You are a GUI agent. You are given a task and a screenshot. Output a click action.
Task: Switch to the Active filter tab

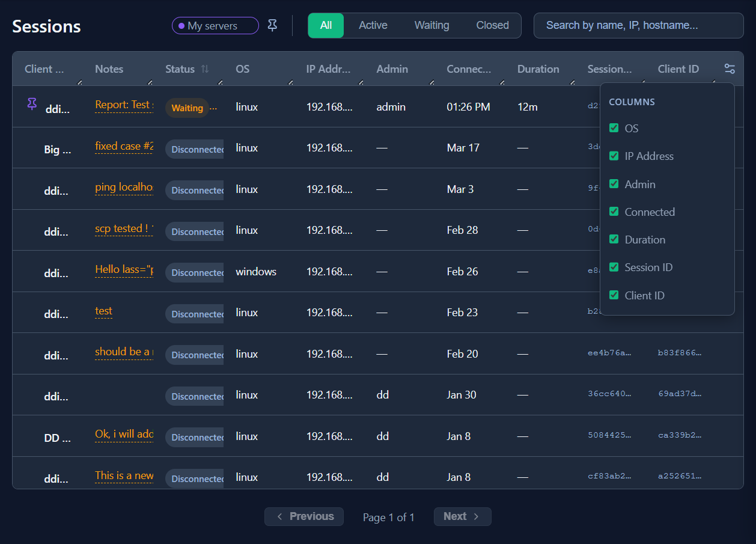click(373, 25)
